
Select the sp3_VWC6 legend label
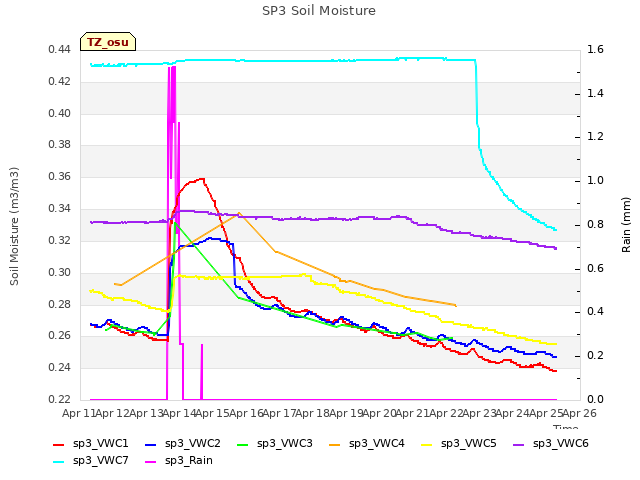(x=560, y=444)
